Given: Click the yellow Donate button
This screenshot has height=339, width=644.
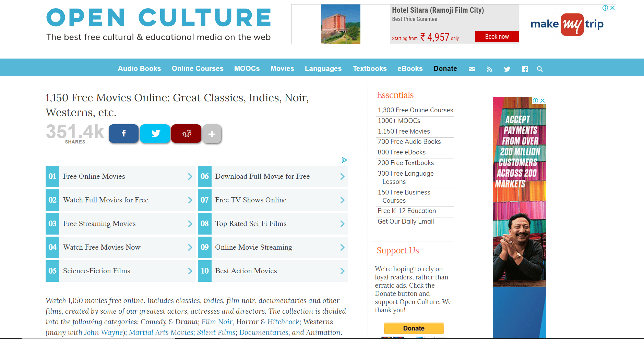Looking at the screenshot, I should click(414, 328).
